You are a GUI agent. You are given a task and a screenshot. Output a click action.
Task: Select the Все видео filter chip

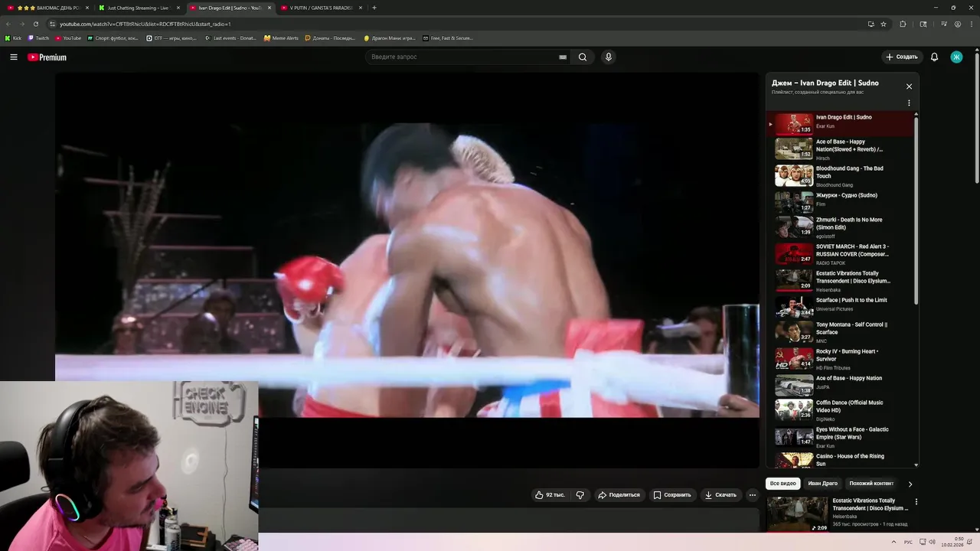782,484
